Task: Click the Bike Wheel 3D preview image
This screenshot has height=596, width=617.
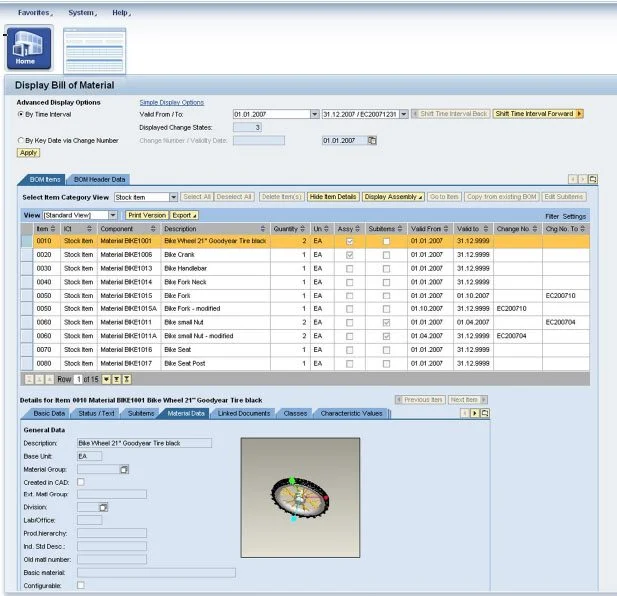Action: [x=300, y=498]
